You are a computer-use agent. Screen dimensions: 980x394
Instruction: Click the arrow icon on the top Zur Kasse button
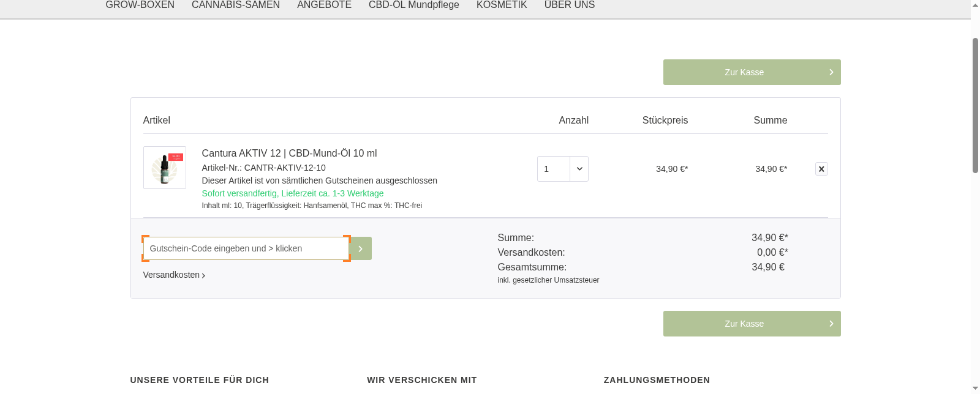click(831, 72)
